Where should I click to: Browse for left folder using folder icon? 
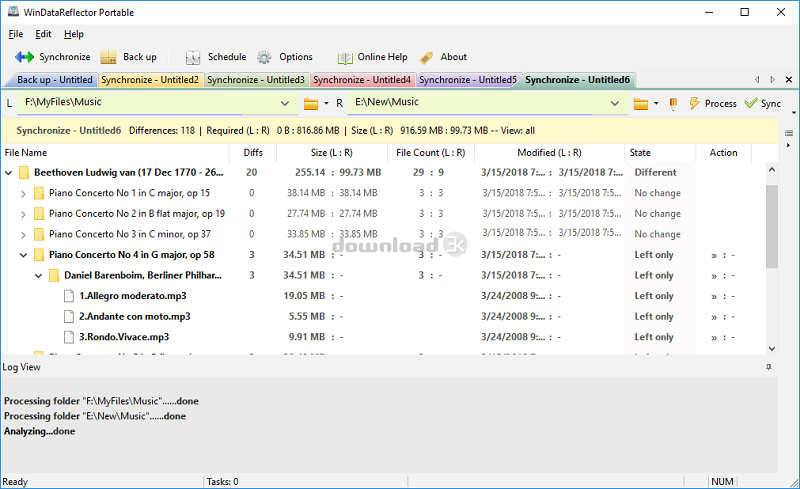(311, 103)
